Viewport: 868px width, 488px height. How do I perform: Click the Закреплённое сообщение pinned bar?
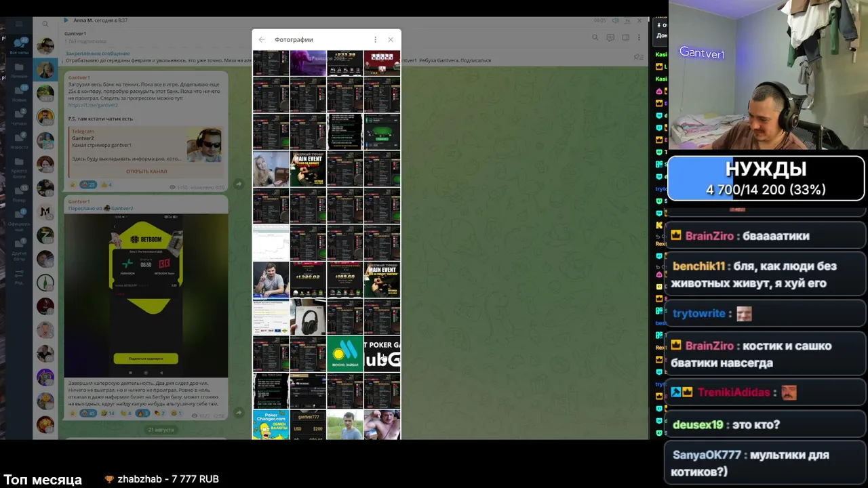(346, 57)
